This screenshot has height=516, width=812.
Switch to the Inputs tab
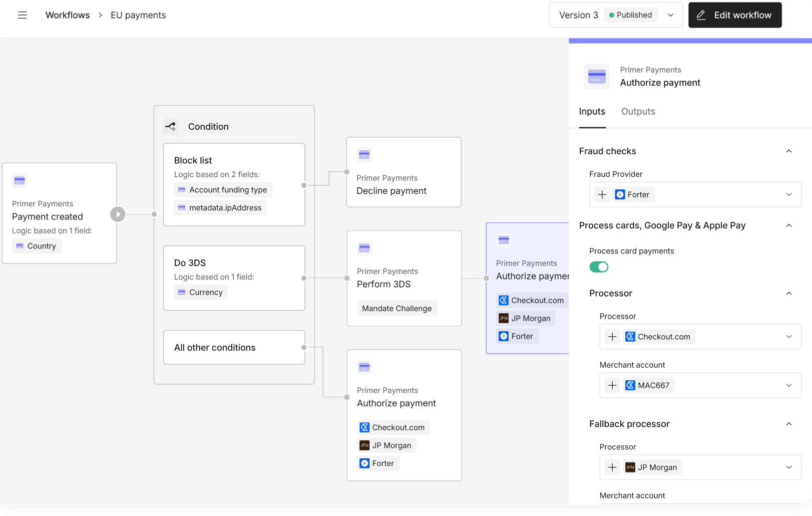coord(592,112)
